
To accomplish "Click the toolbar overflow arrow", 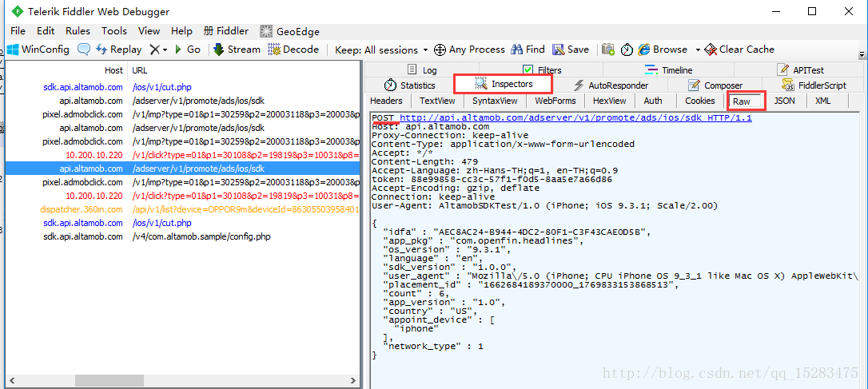I will tap(862, 54).
